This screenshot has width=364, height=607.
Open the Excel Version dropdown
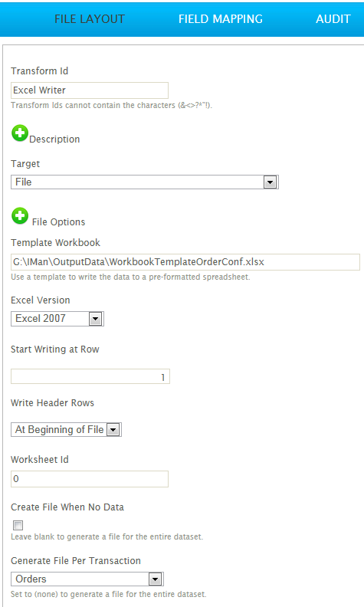coord(95,319)
